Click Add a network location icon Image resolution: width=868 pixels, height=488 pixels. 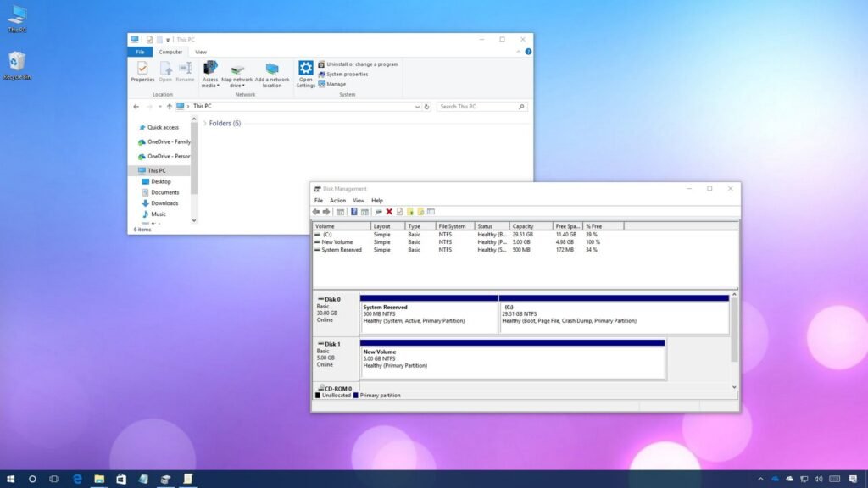(x=272, y=75)
